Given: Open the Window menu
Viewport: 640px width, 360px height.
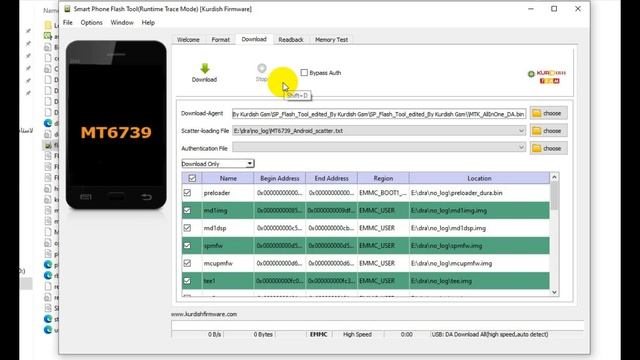Looking at the screenshot, I should pyautogui.click(x=122, y=22).
